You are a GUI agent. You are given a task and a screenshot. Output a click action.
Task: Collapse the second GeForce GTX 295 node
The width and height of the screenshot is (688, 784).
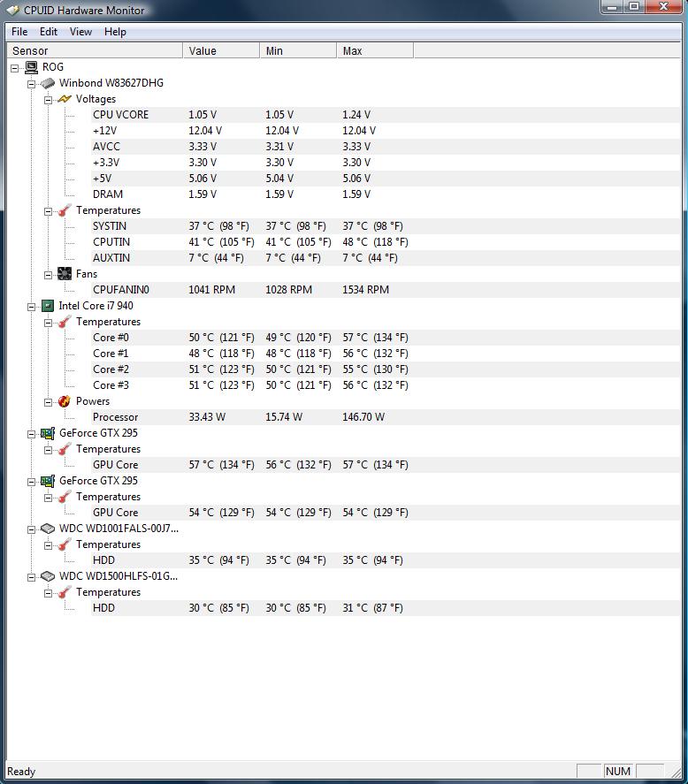(32, 481)
